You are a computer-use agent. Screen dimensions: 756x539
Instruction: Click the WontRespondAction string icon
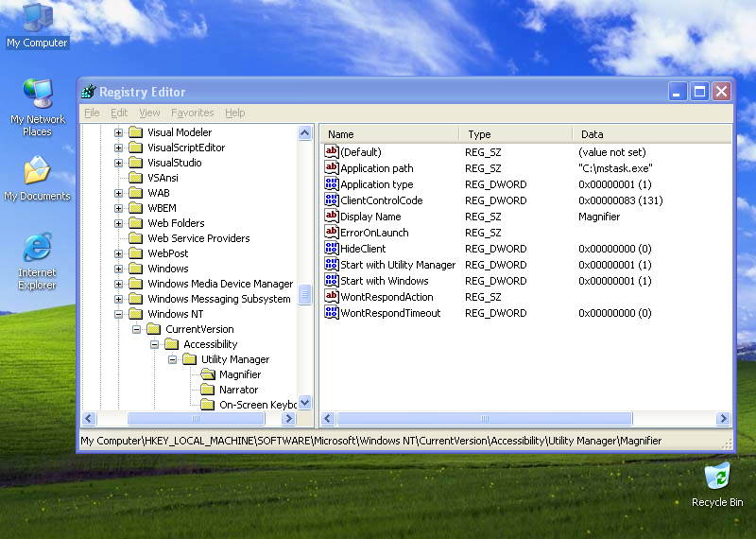point(332,297)
